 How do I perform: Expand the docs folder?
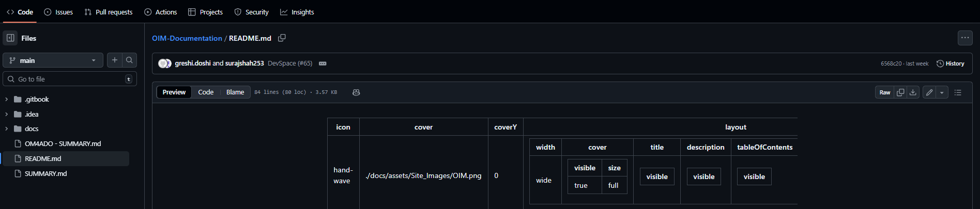(6, 129)
